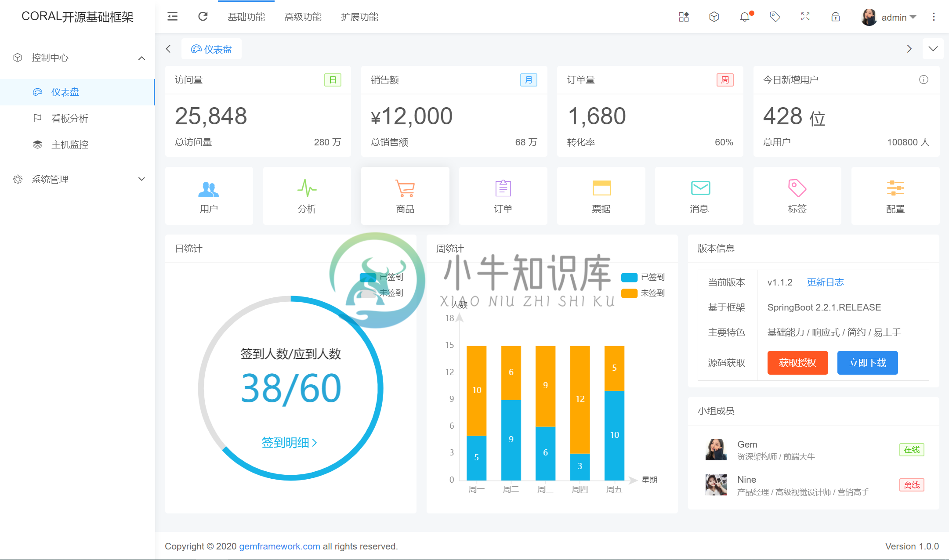
Task: Click the 票据 shortcut icon
Action: [x=601, y=188]
